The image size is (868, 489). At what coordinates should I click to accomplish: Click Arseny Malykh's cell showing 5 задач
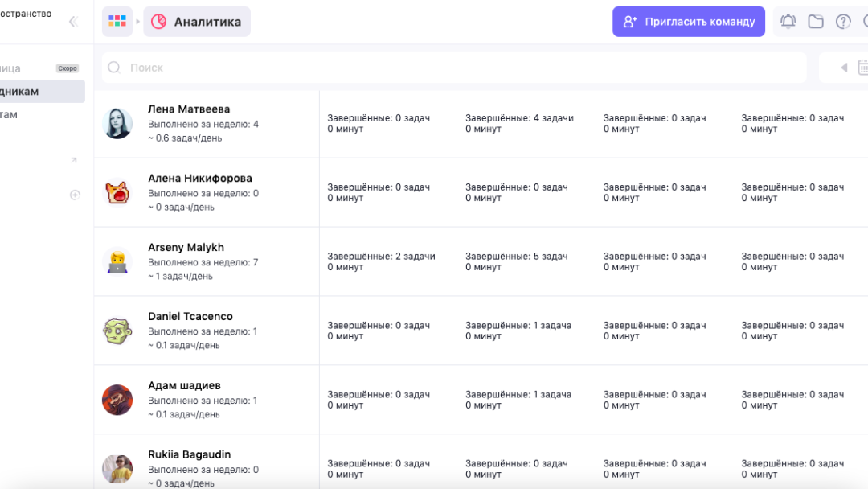tap(516, 261)
